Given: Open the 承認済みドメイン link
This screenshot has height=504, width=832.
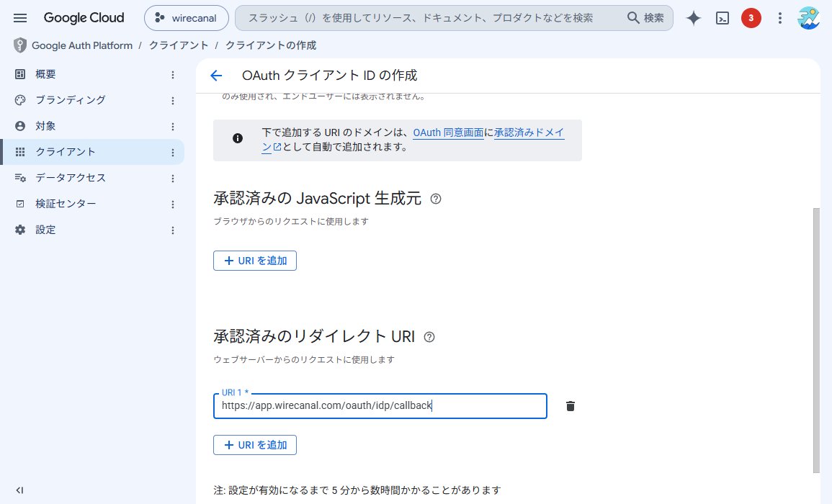Looking at the screenshot, I should pyautogui.click(x=529, y=132).
